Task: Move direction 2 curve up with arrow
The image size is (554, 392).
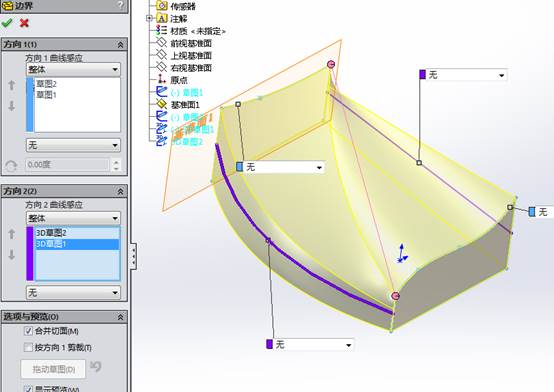Action: [12, 234]
